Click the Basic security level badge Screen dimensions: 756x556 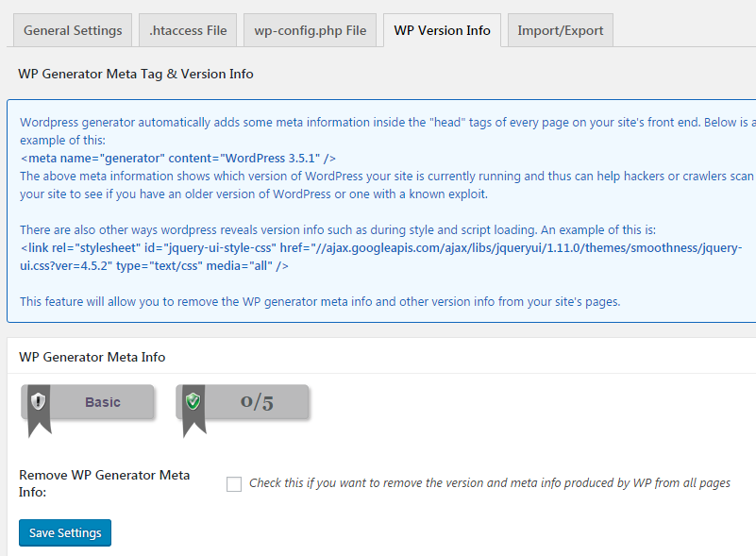click(x=103, y=402)
